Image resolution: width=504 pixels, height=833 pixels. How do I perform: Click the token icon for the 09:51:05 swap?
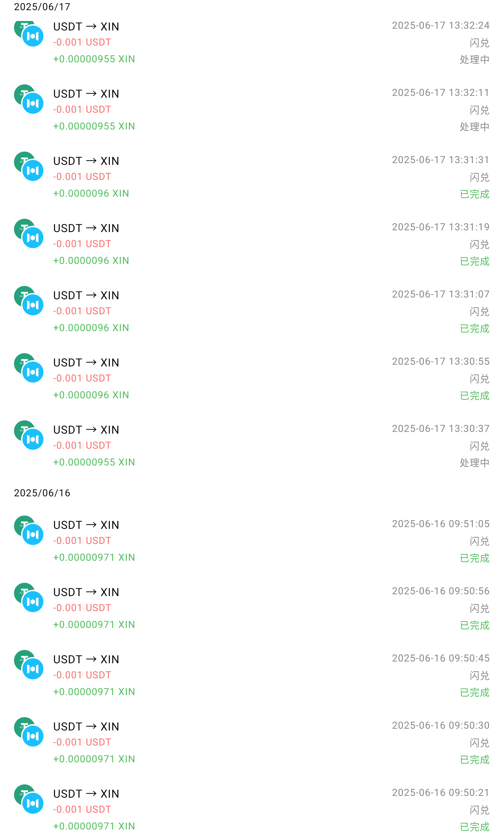(x=29, y=531)
